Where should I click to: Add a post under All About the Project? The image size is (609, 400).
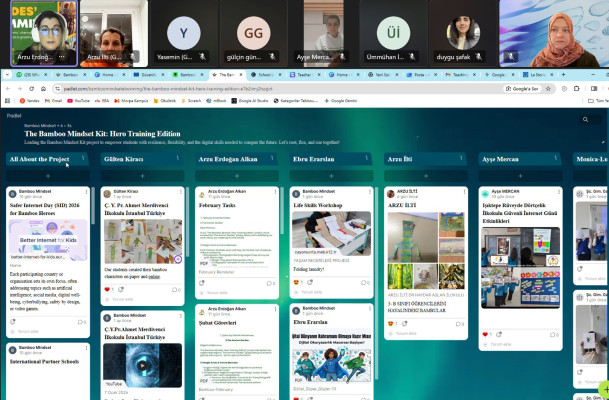pos(48,176)
